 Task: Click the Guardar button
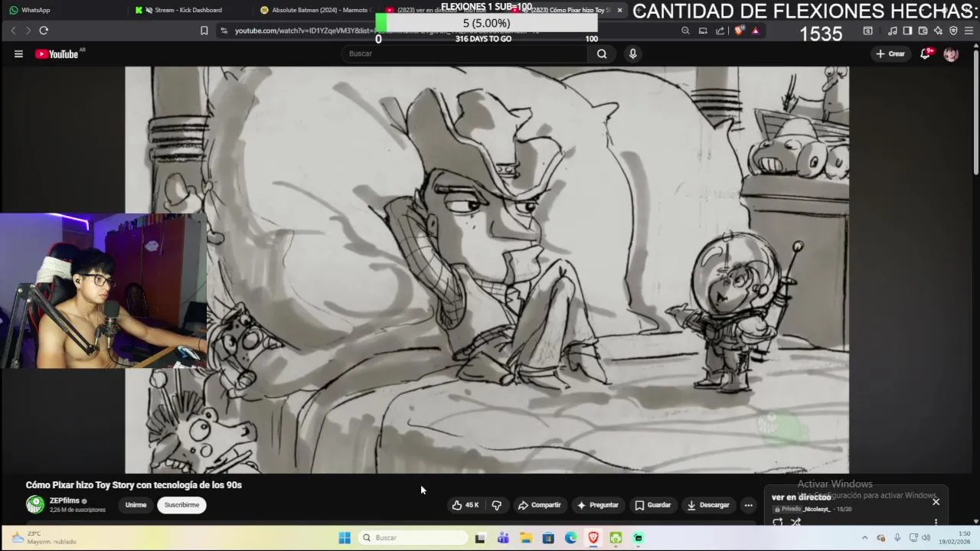pyautogui.click(x=652, y=505)
